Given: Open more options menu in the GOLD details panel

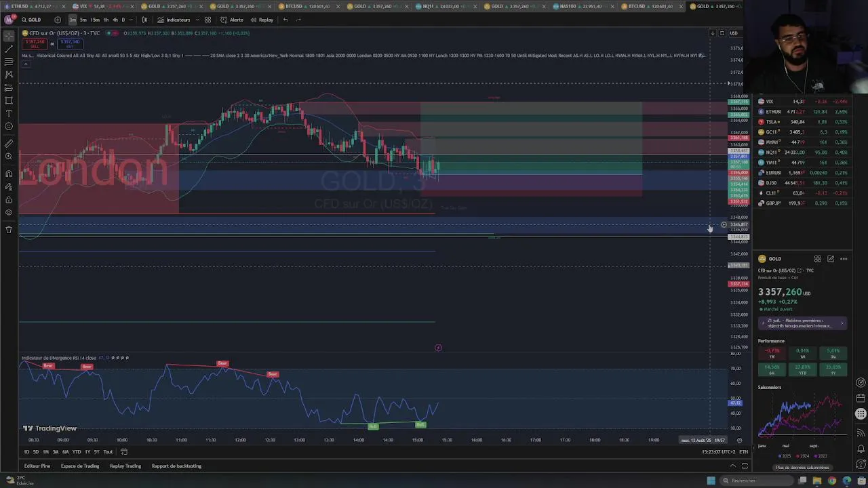Looking at the screenshot, I should (844, 259).
